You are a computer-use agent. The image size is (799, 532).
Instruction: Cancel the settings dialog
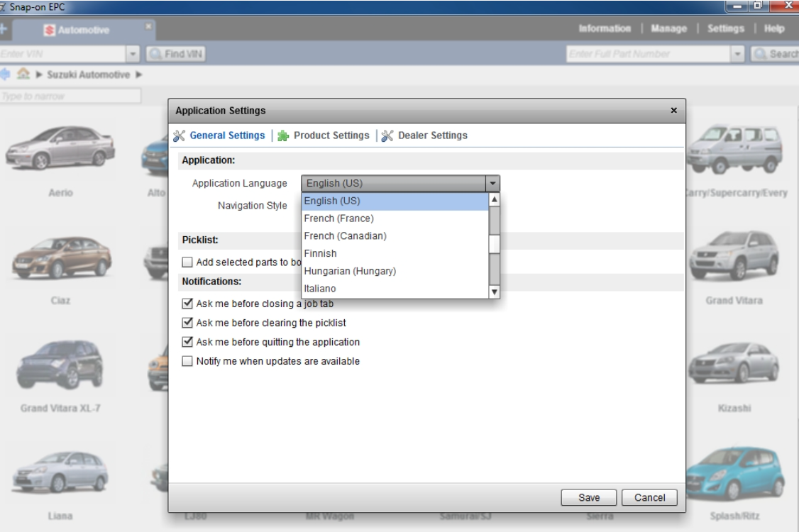(649, 497)
